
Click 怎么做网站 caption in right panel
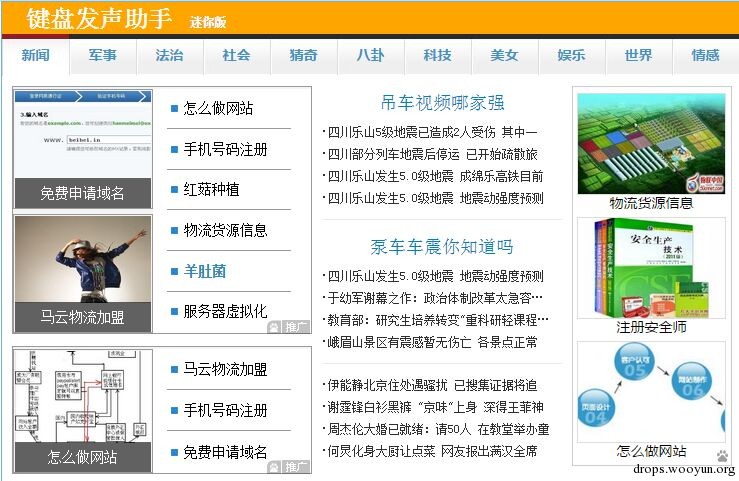click(x=651, y=451)
